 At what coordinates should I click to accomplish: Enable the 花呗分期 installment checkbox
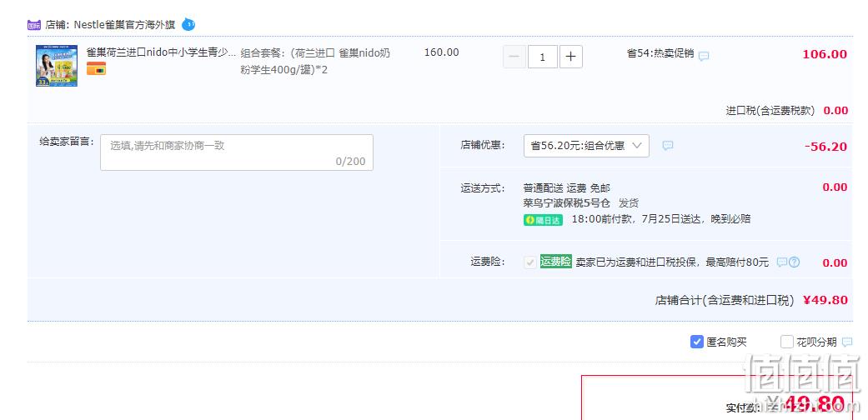pyautogui.click(x=786, y=342)
